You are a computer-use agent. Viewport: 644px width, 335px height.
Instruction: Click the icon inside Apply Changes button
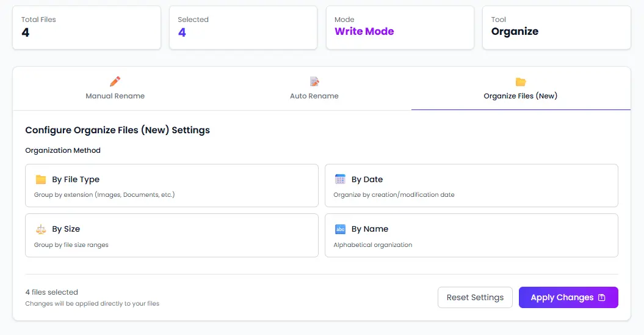point(602,297)
